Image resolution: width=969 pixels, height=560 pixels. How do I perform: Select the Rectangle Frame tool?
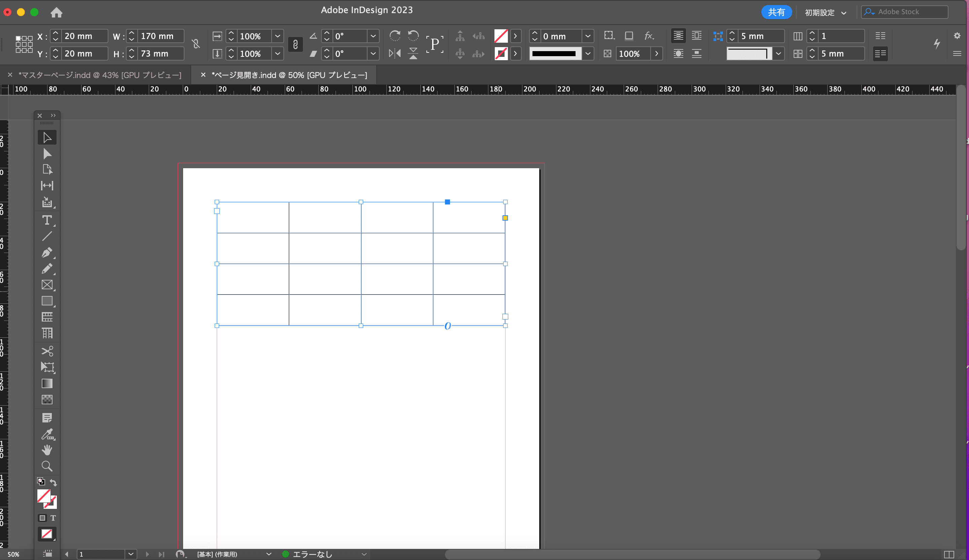pyautogui.click(x=47, y=285)
